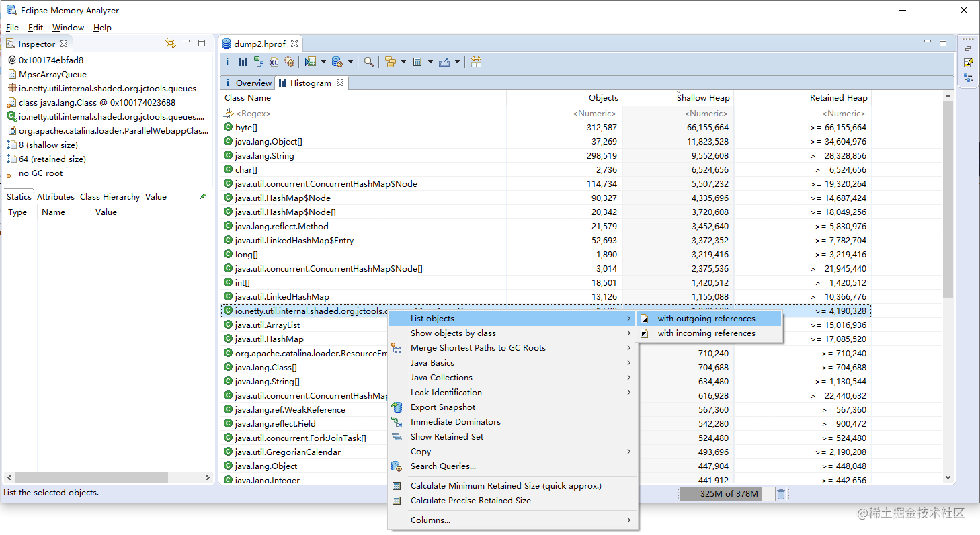The width and height of the screenshot is (980, 535).
Task: Click the navigation history icon in right sidebar
Action: (969, 78)
